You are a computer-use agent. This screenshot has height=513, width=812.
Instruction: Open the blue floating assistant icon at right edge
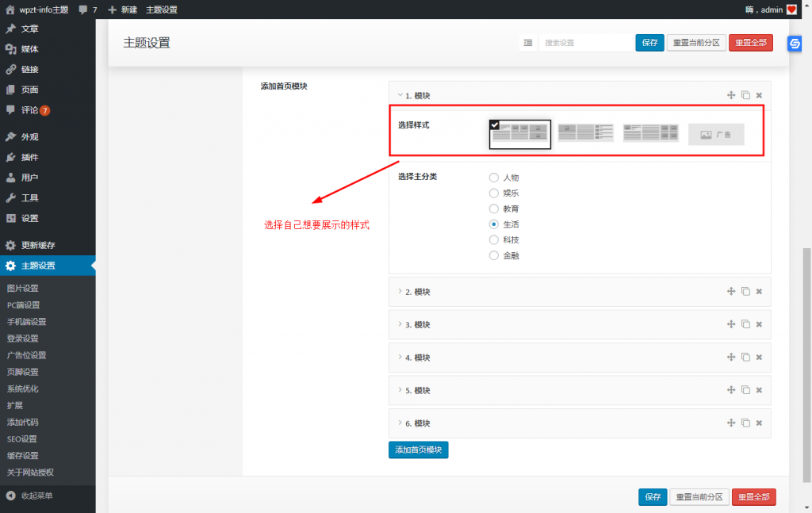pos(795,44)
